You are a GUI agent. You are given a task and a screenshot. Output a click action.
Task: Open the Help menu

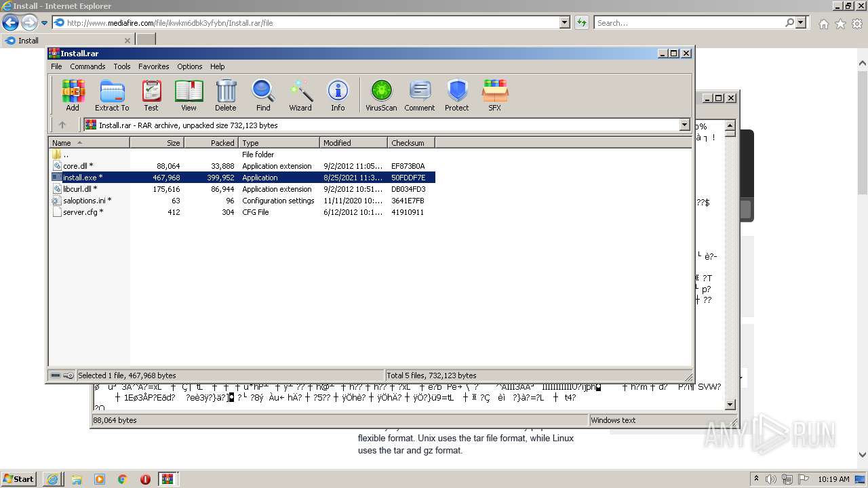217,66
